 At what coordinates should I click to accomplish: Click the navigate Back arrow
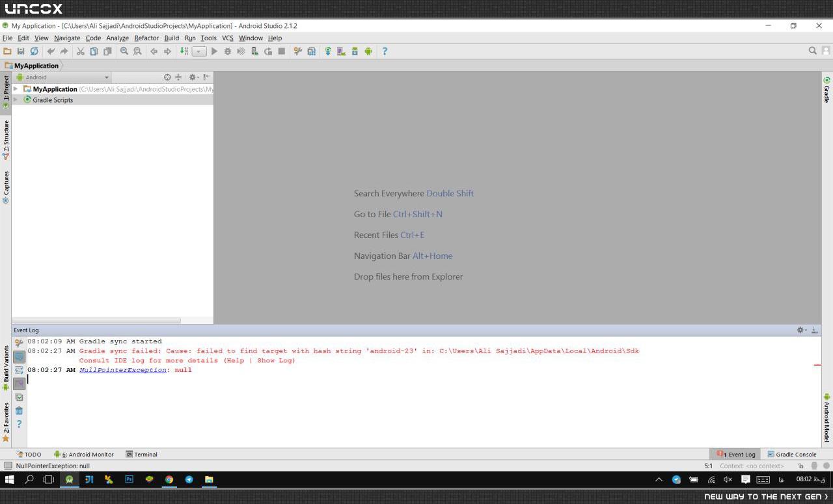coord(154,51)
